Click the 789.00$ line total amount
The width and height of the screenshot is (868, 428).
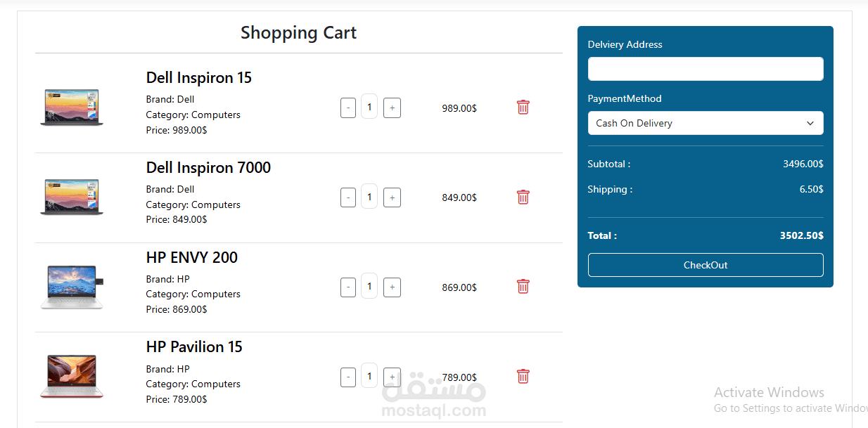click(459, 377)
